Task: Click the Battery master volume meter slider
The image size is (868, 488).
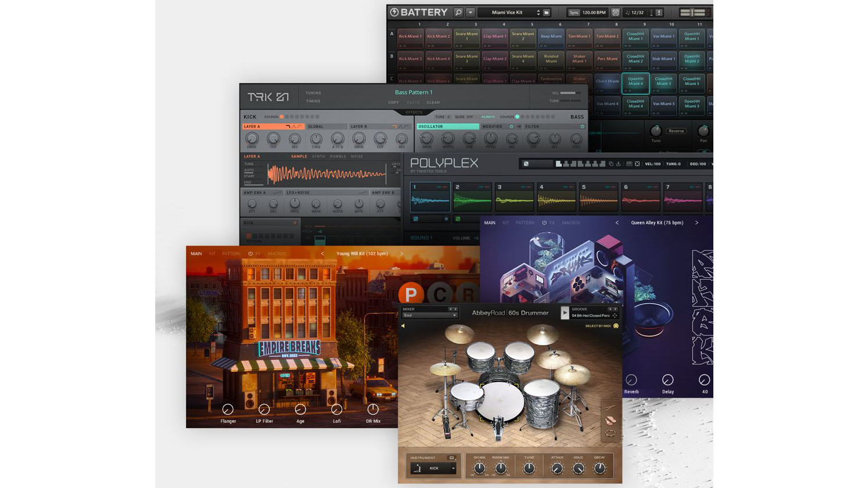Action: pos(692,12)
